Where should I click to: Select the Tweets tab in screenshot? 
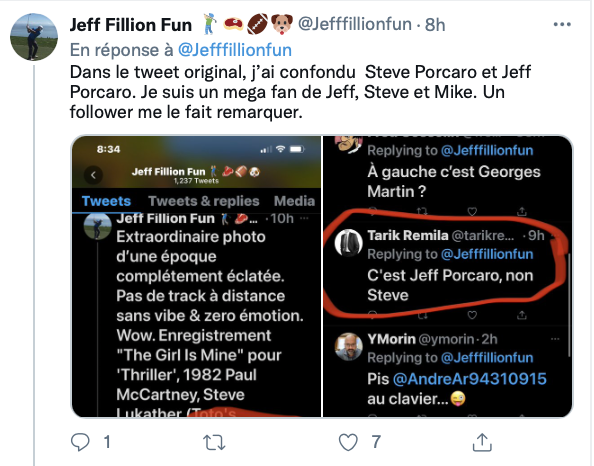pyautogui.click(x=106, y=201)
